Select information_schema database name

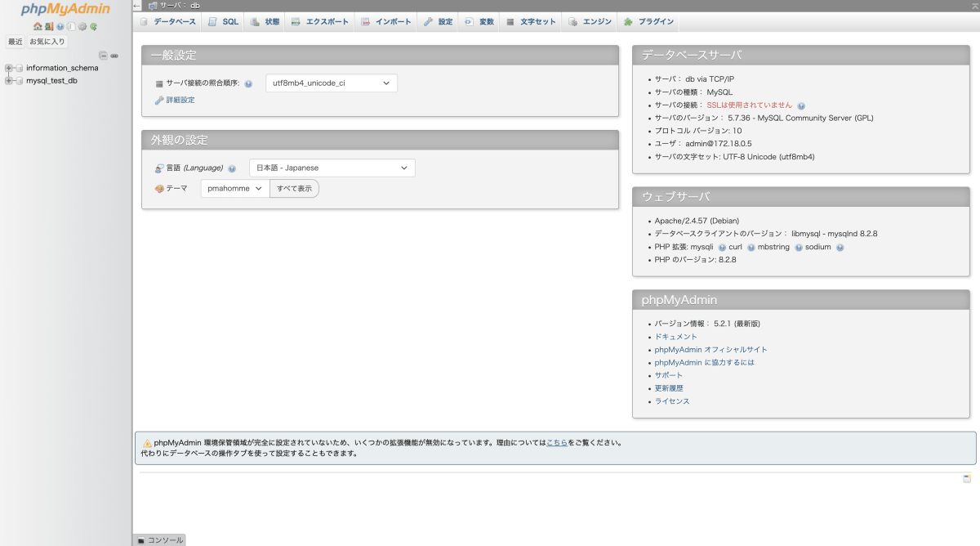click(x=62, y=68)
